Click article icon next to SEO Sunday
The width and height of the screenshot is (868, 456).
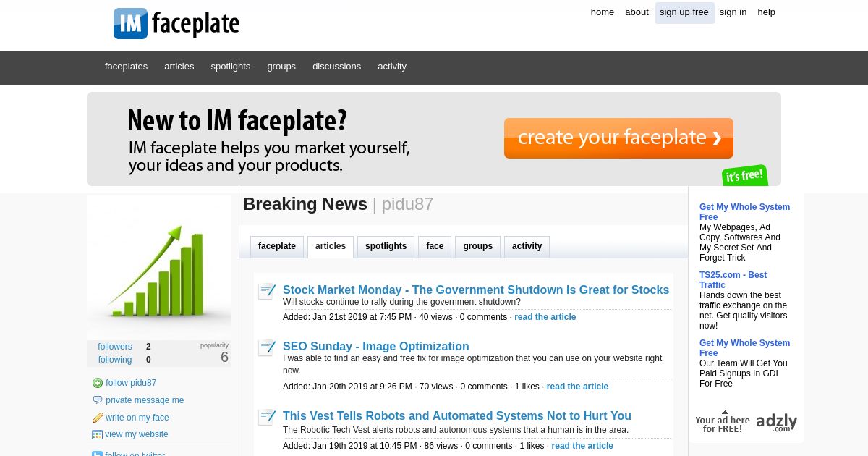(267, 348)
